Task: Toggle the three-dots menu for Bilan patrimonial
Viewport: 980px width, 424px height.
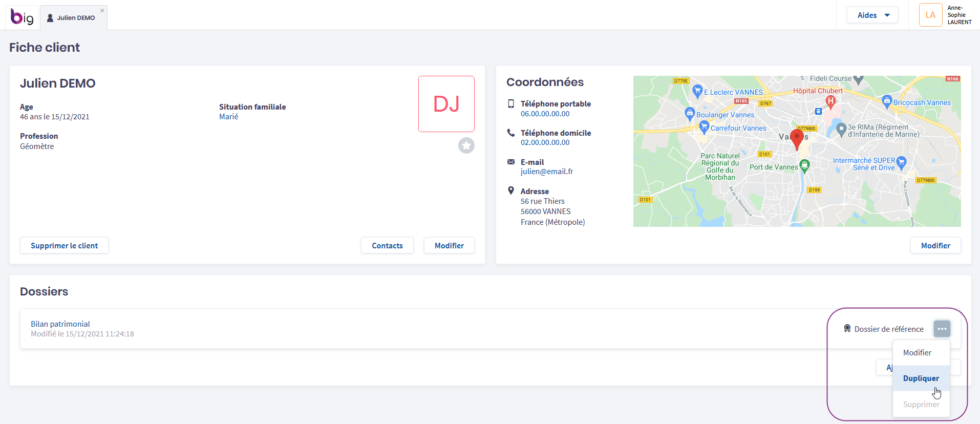Action: coord(942,329)
